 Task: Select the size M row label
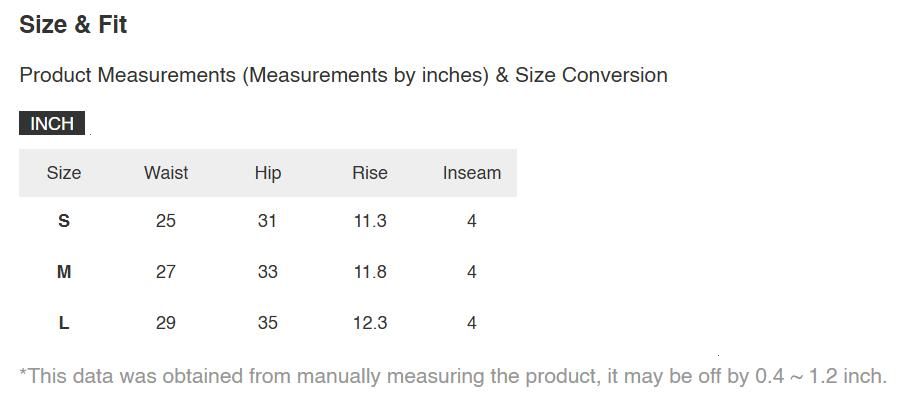click(64, 272)
